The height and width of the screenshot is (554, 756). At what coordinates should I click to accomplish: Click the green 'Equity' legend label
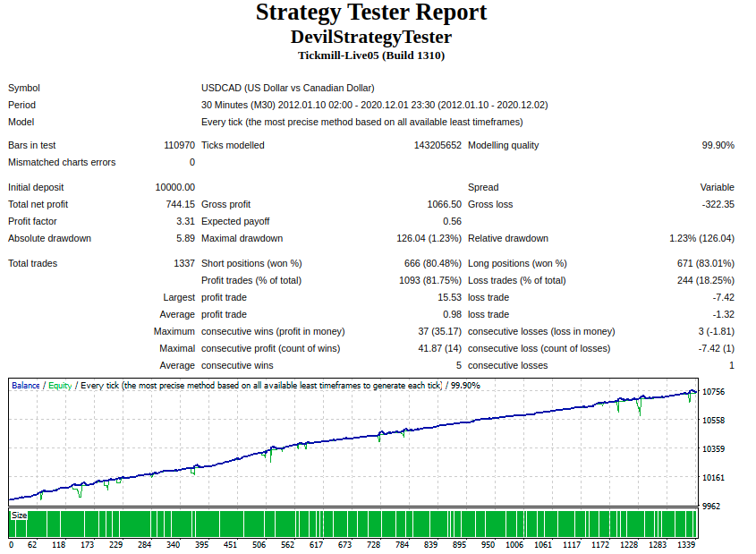pos(60,385)
